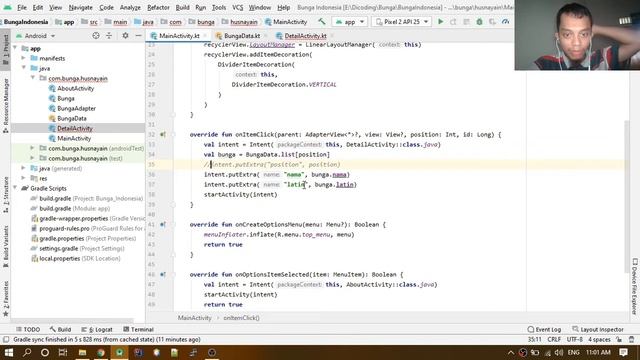Fold the onItemClick method using gutter marker

pyautogui.click(x=173, y=134)
